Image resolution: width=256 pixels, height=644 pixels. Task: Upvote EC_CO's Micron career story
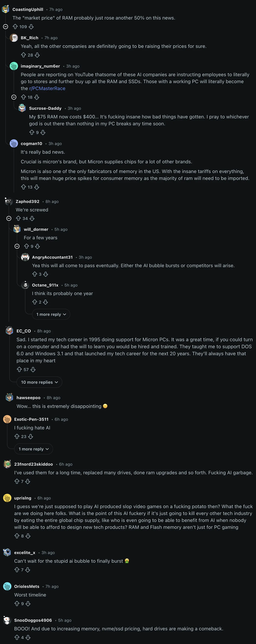click(19, 369)
